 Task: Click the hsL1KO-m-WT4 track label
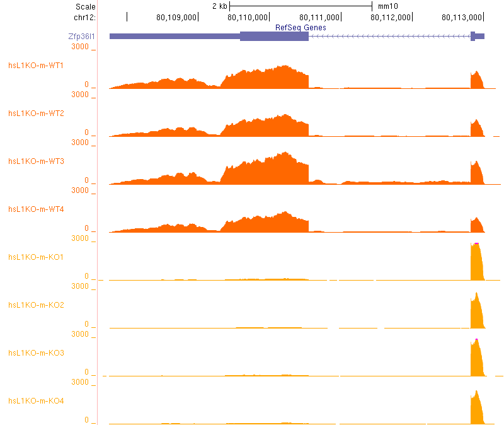pos(36,209)
